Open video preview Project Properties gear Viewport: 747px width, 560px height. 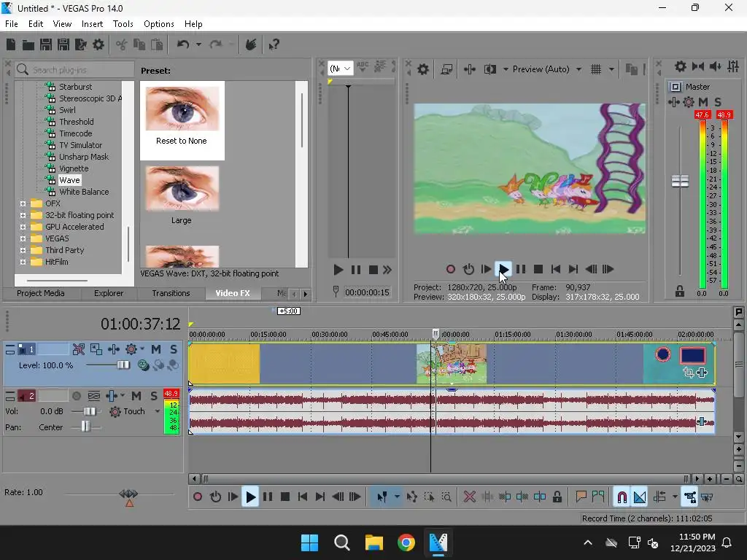(x=422, y=69)
